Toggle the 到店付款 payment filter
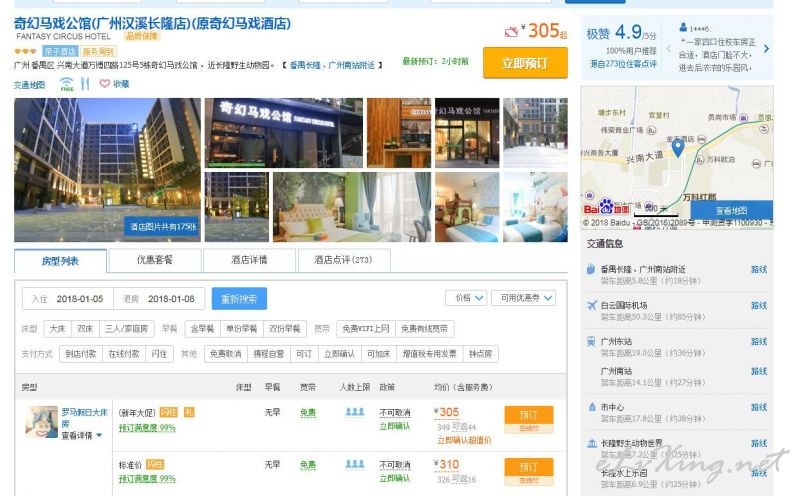The height and width of the screenshot is (496, 800). 81,354
